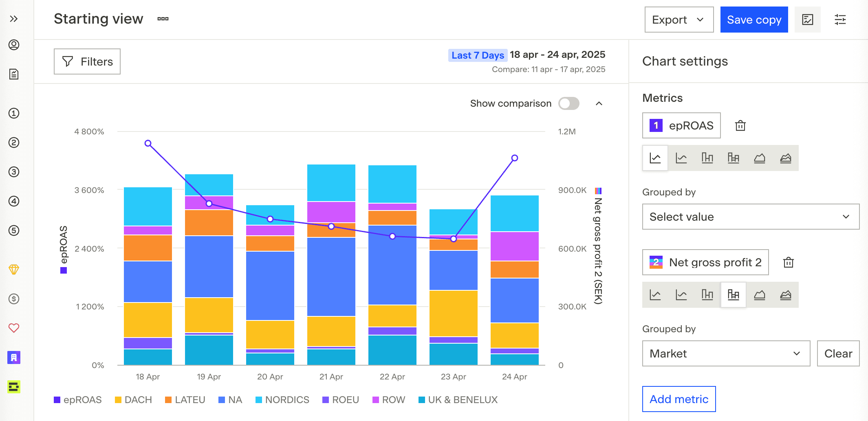This screenshot has width=868, height=421.
Task: Click the Save copy button
Action: pyautogui.click(x=753, y=20)
